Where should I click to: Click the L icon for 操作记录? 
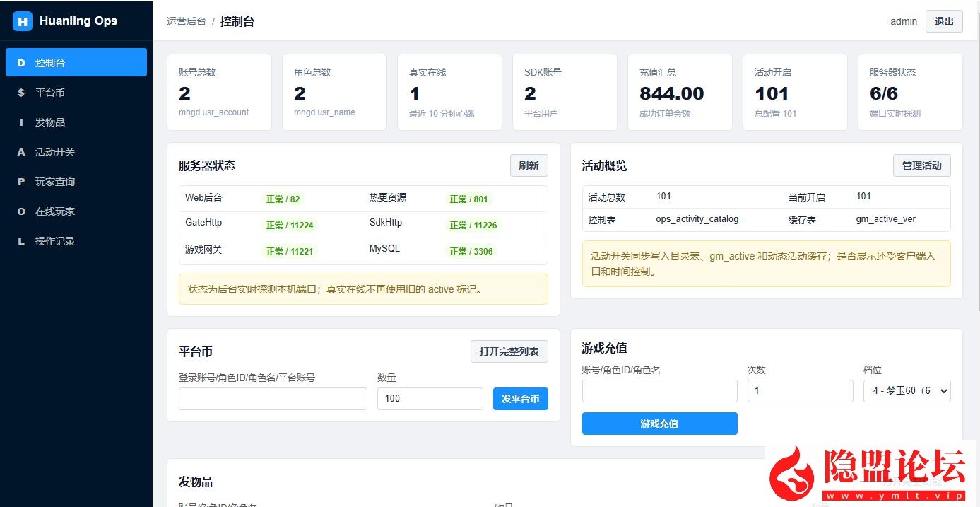pyautogui.click(x=20, y=241)
